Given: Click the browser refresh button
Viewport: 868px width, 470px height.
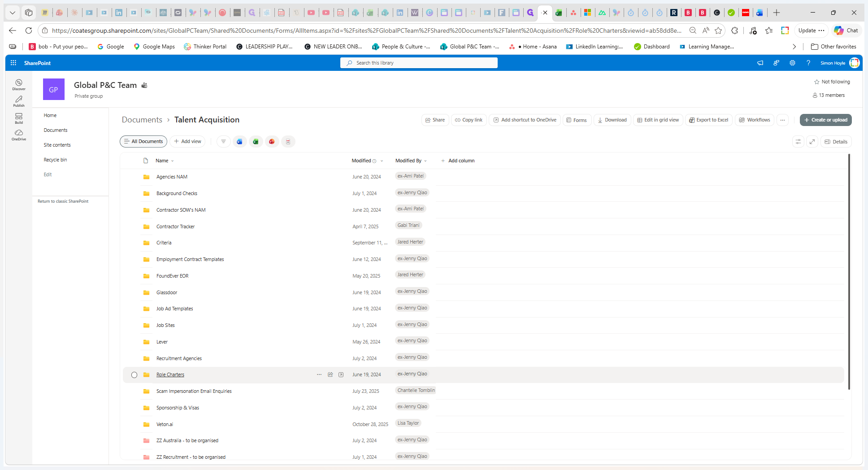Looking at the screenshot, I should pyautogui.click(x=29, y=30).
